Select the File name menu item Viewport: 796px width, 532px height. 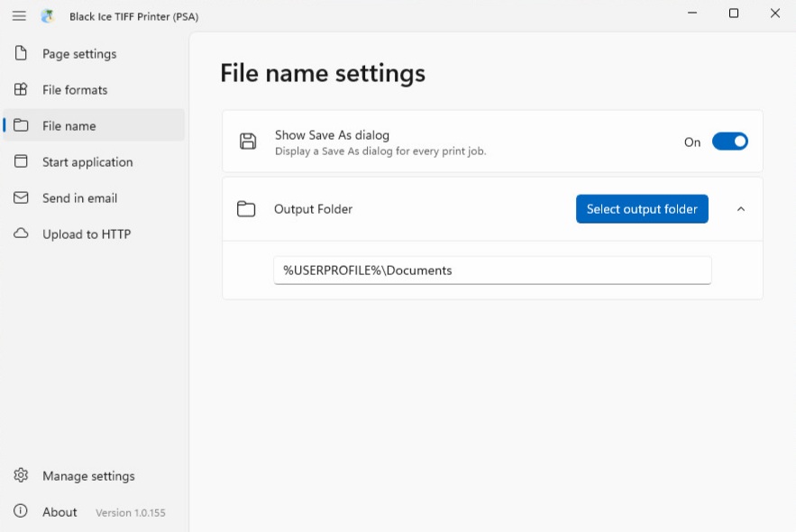tap(94, 125)
